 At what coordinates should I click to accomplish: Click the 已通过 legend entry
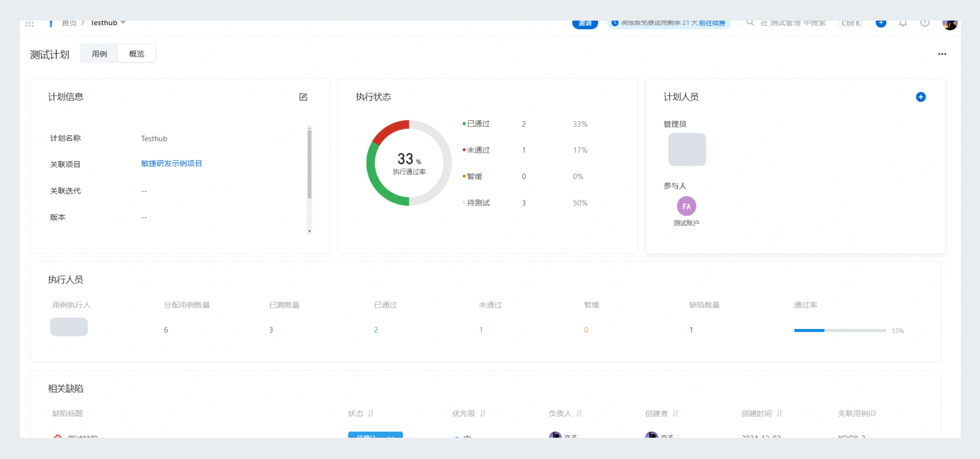476,124
